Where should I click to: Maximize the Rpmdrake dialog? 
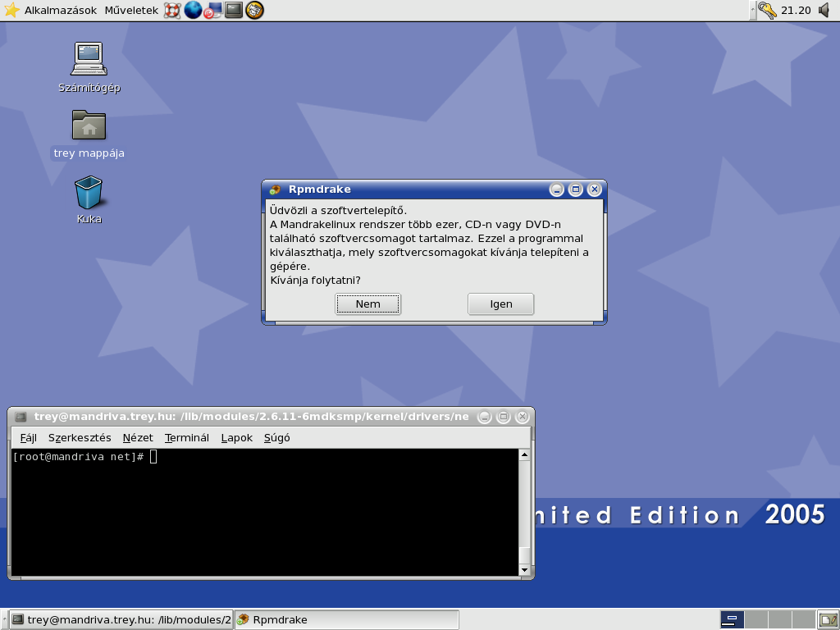pos(575,189)
